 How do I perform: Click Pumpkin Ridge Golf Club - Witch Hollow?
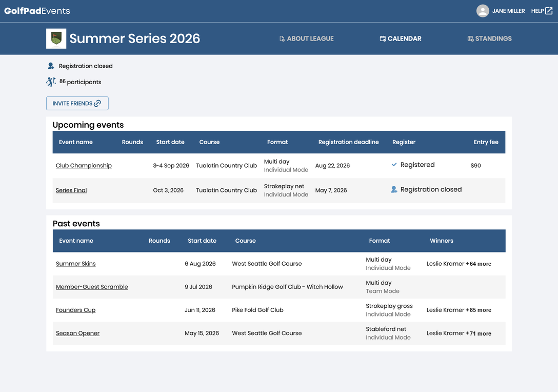288,287
